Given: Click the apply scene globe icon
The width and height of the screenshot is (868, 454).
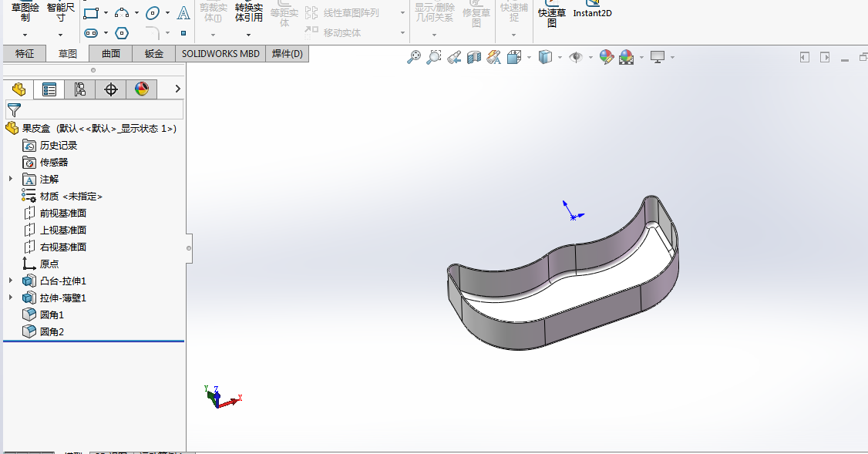Looking at the screenshot, I should click(626, 57).
